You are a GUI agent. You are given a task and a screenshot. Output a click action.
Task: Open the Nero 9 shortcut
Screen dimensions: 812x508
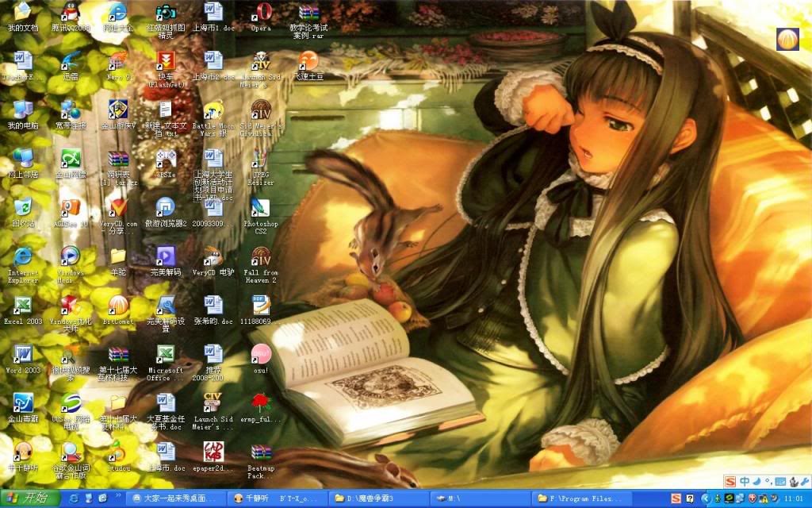118,62
